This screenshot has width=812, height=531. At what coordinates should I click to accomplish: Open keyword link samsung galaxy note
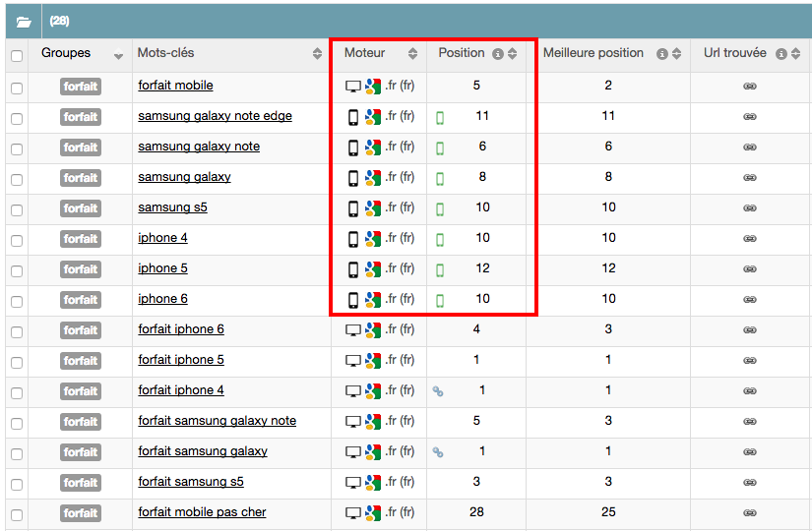(x=199, y=147)
